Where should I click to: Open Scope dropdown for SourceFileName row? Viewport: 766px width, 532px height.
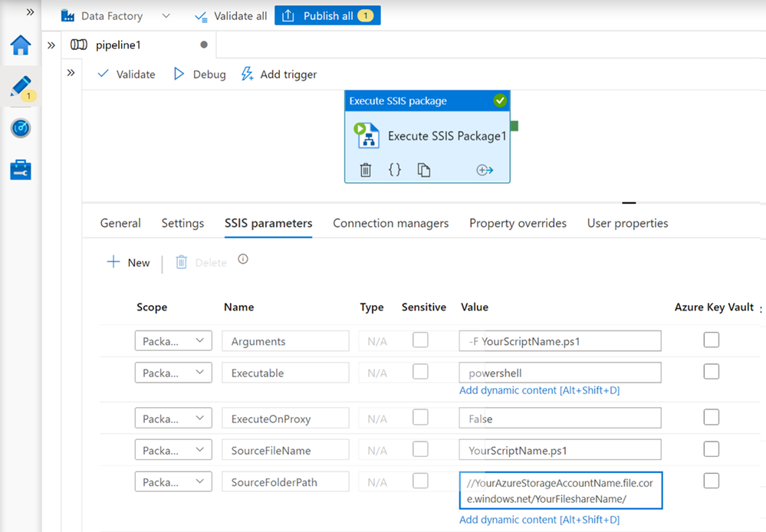[173, 450]
